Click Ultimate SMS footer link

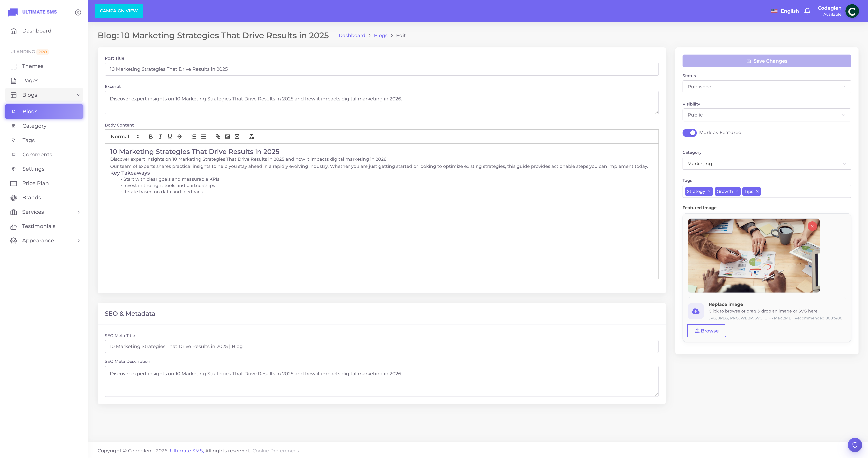pyautogui.click(x=186, y=451)
